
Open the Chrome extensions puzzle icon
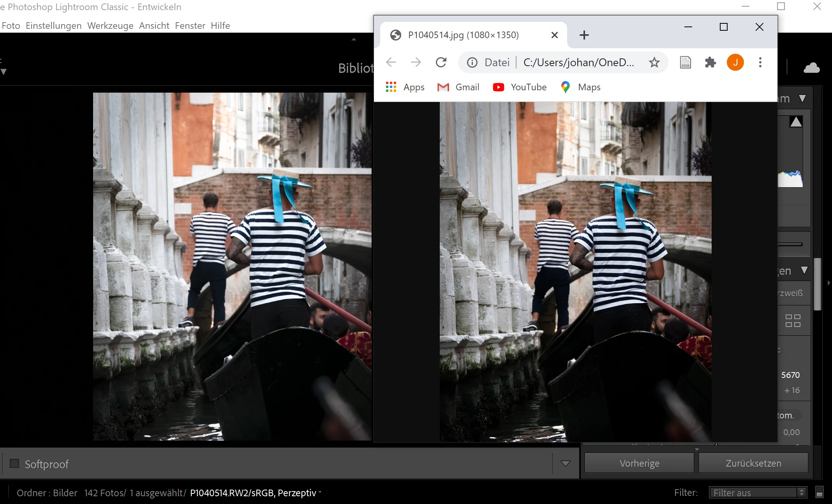coord(710,62)
